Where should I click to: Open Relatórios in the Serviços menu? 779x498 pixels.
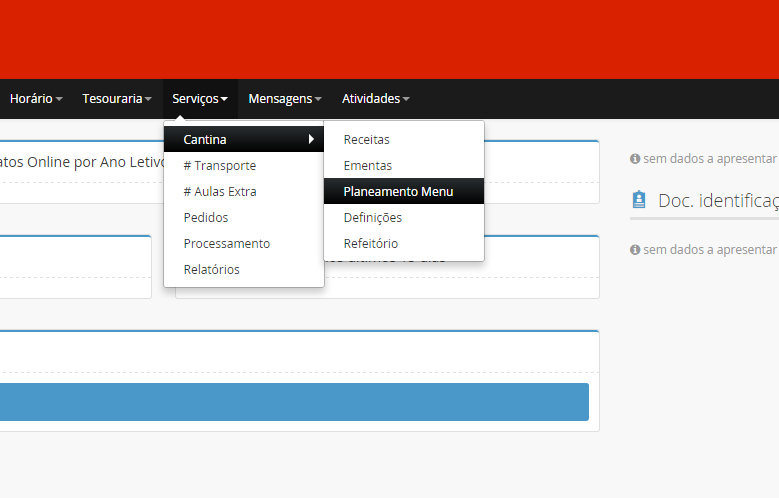coord(212,269)
